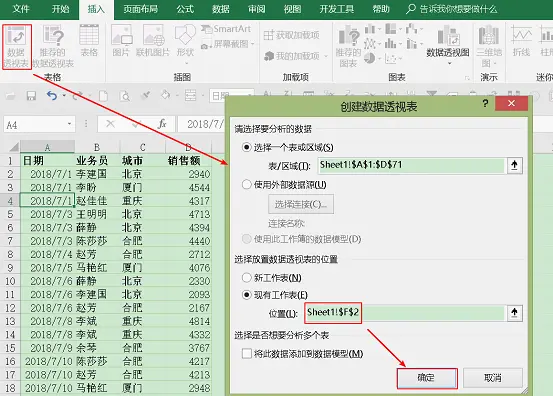Click the 位置 location input field
The height and width of the screenshot is (396, 553).
tap(405, 313)
